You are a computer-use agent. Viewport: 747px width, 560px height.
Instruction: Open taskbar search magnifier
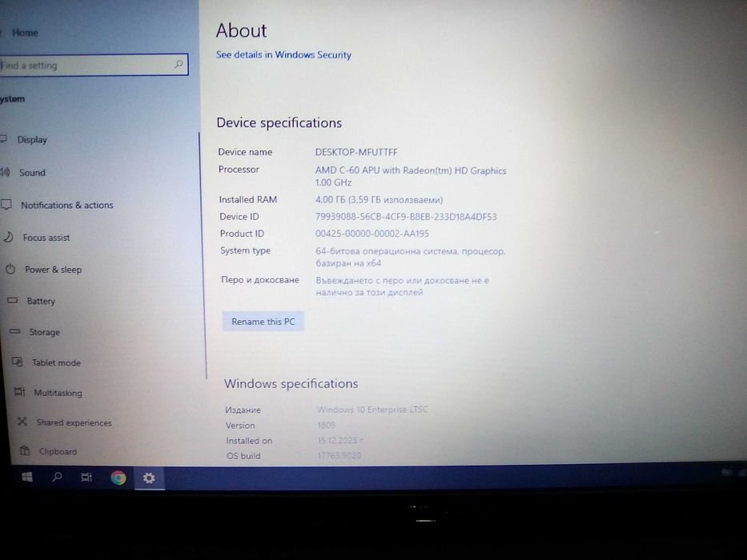click(57, 477)
